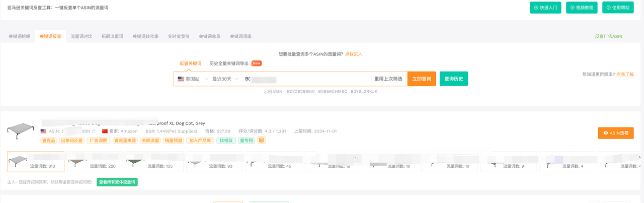Open the 快速入门 quick start guide
The height and width of the screenshot is (203, 644).
point(545,8)
